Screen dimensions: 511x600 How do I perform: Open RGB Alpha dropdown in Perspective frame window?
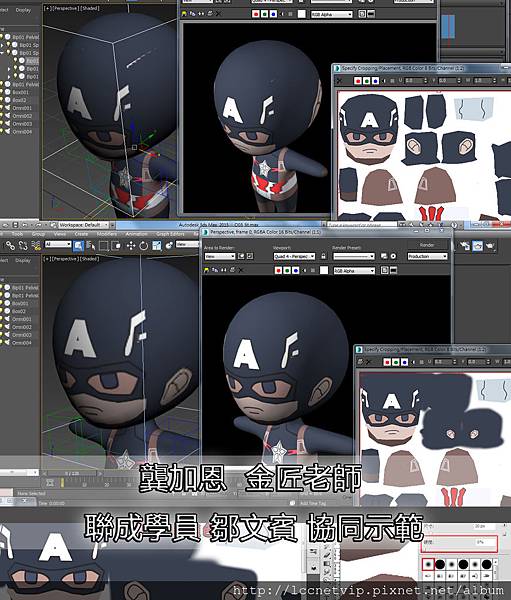click(x=354, y=270)
